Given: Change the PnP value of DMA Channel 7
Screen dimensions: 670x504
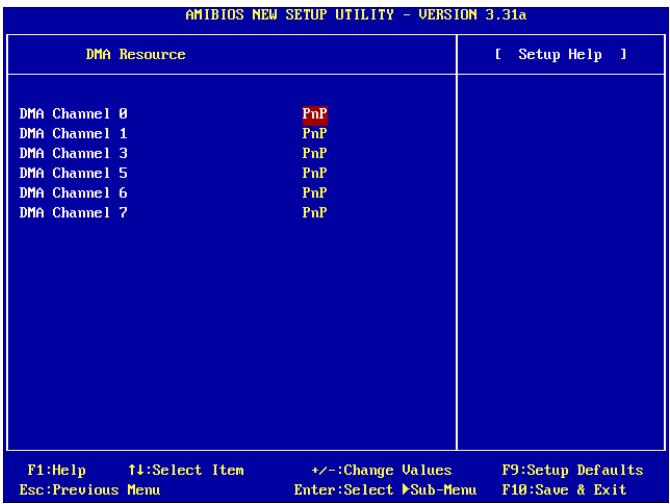Looking at the screenshot, I should pos(315,213).
